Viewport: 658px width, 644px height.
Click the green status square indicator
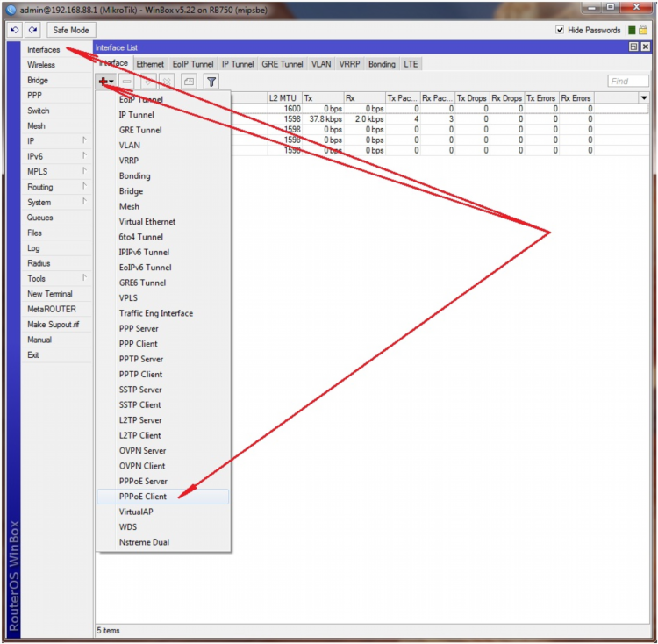coord(632,30)
